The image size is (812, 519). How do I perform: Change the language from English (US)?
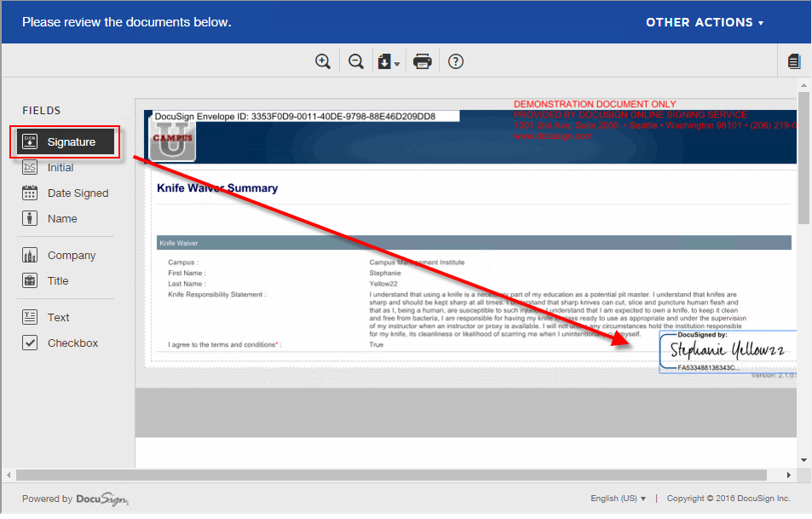[x=618, y=497]
